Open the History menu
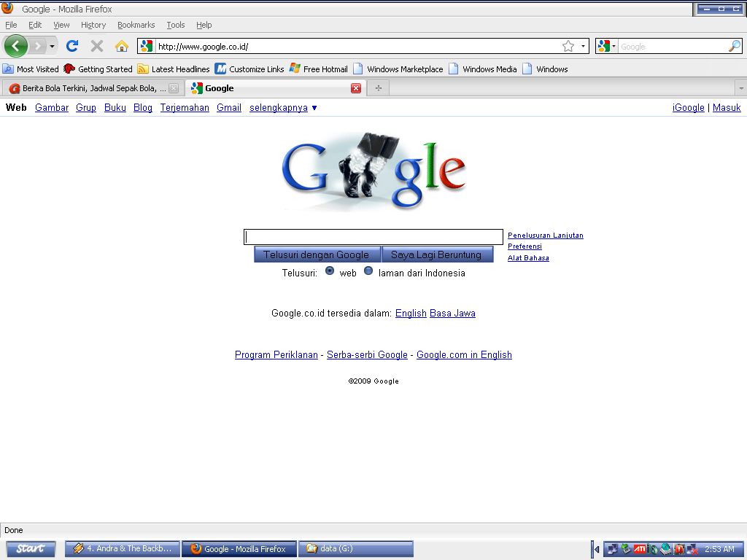747x560 pixels. [93, 25]
